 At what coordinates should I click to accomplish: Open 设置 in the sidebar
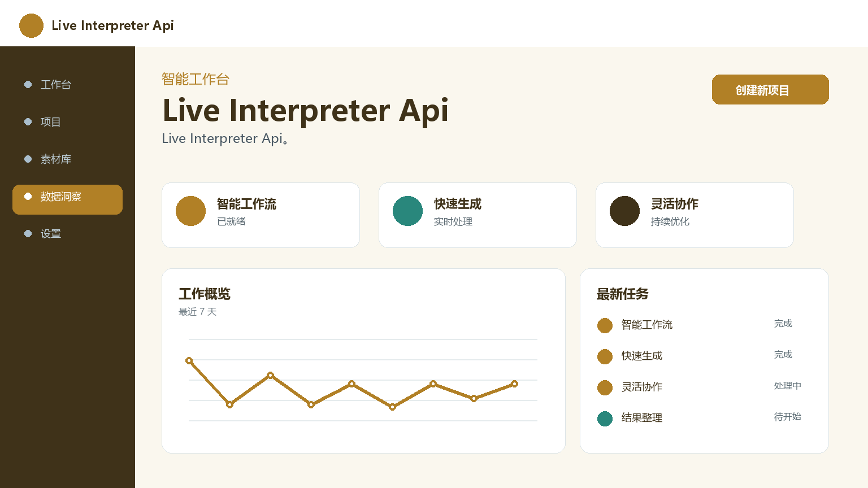(67, 234)
